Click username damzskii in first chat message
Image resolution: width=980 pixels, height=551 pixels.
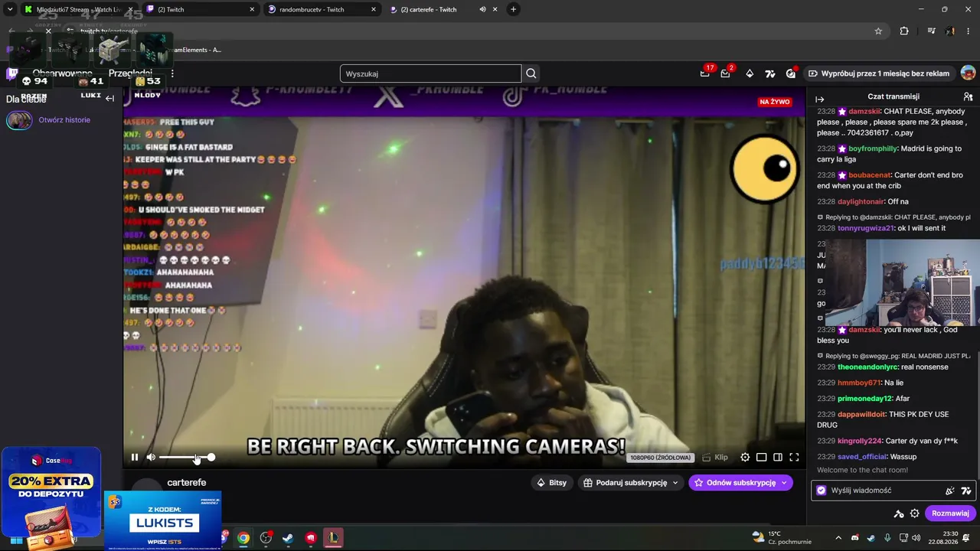pos(864,112)
